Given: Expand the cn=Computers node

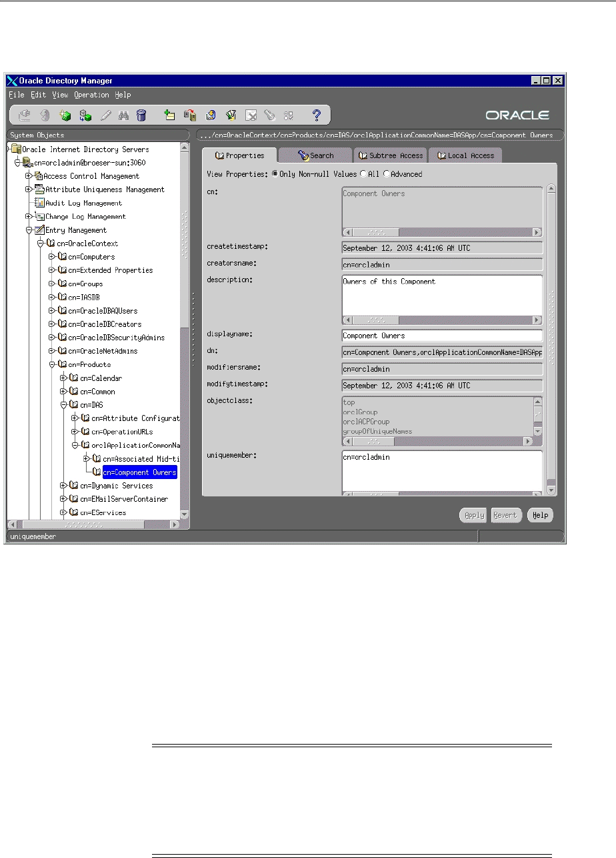Looking at the screenshot, I should tap(52, 257).
